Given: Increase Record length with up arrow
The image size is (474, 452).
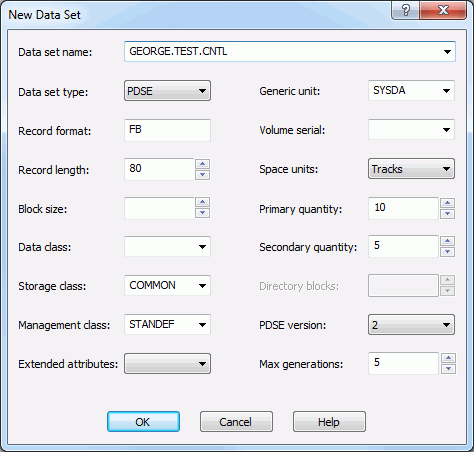Looking at the screenshot, I should (202, 164).
